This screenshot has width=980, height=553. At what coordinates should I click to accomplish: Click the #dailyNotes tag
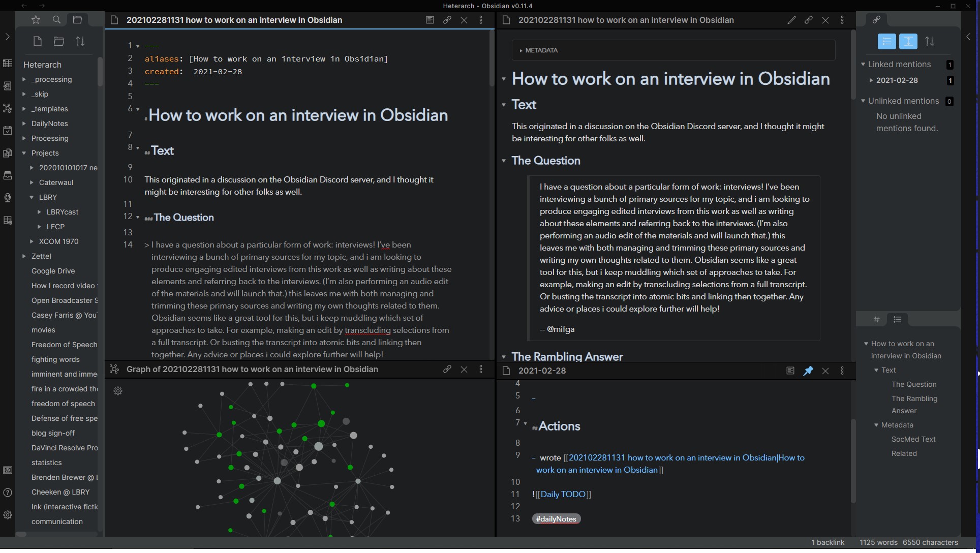point(556,519)
